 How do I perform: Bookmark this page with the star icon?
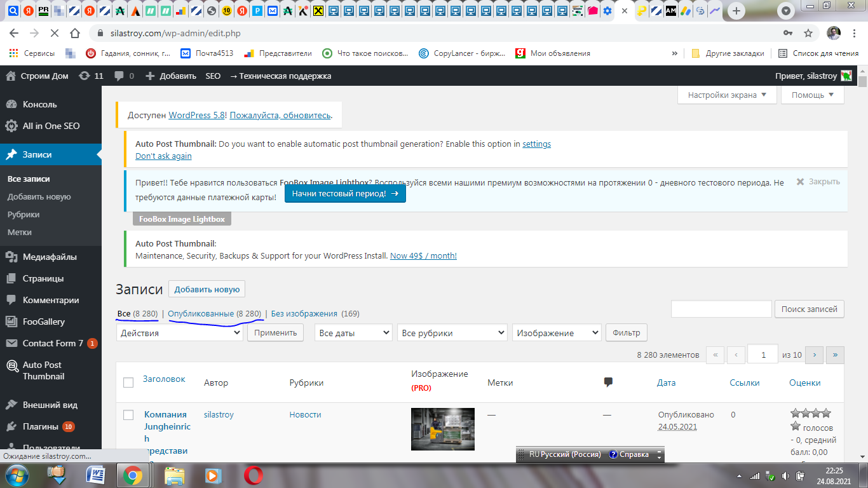point(808,33)
